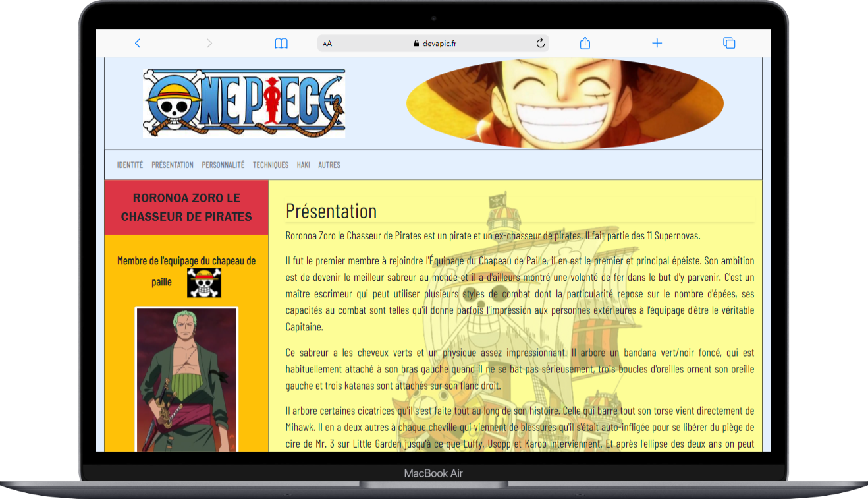
Task: Click the straw hat Jolly Roger flag
Action: (204, 283)
